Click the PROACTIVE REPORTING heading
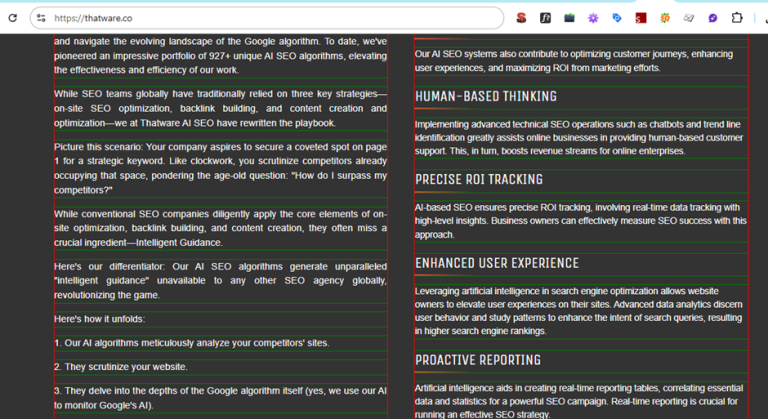 [x=478, y=360]
